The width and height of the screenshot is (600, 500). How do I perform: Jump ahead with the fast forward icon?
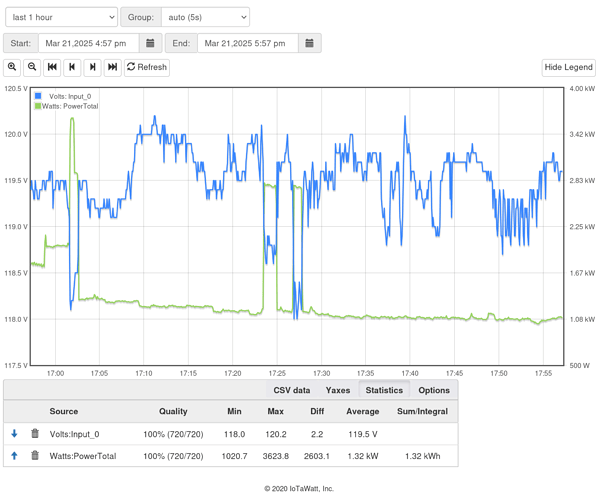[112, 67]
